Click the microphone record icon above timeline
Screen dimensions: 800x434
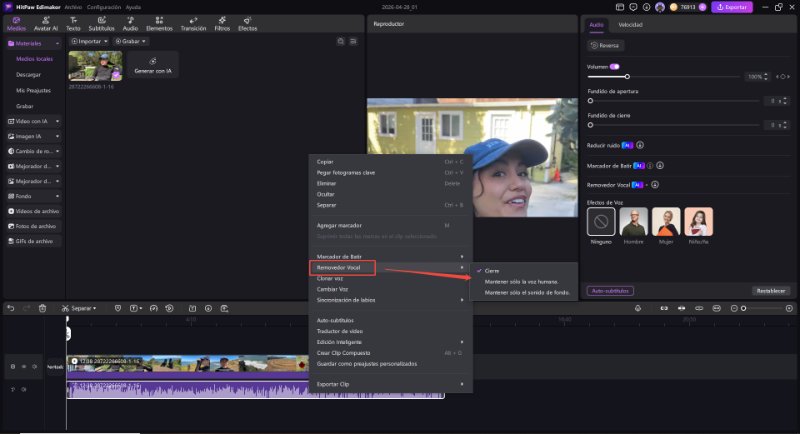[x=638, y=309]
